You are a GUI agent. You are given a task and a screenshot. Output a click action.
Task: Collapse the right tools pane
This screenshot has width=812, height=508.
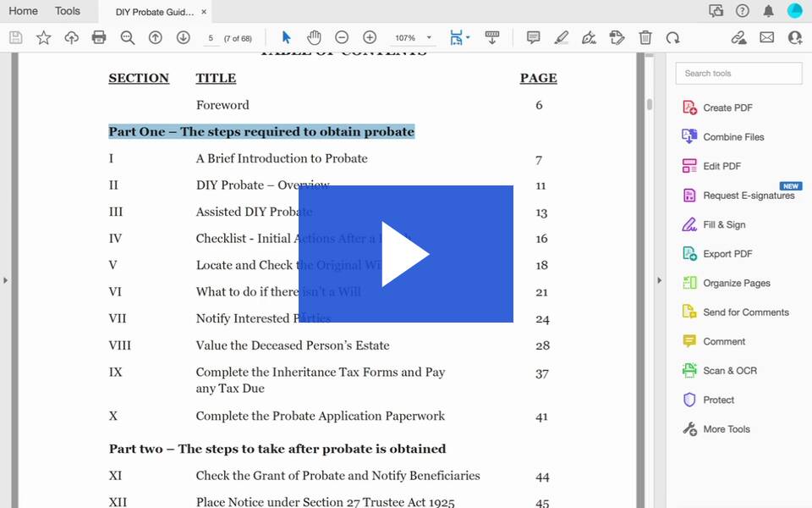pos(659,280)
